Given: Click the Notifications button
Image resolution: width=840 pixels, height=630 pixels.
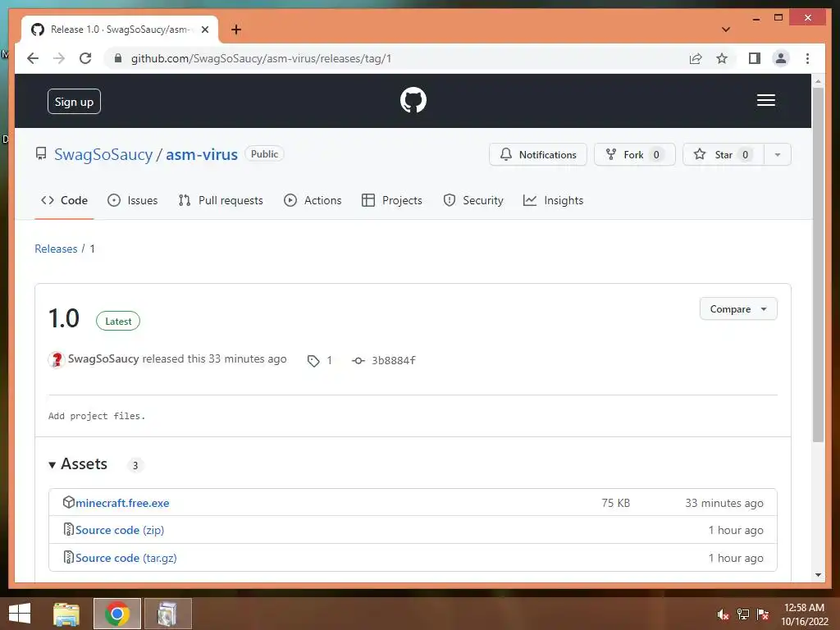Looking at the screenshot, I should click(x=538, y=154).
